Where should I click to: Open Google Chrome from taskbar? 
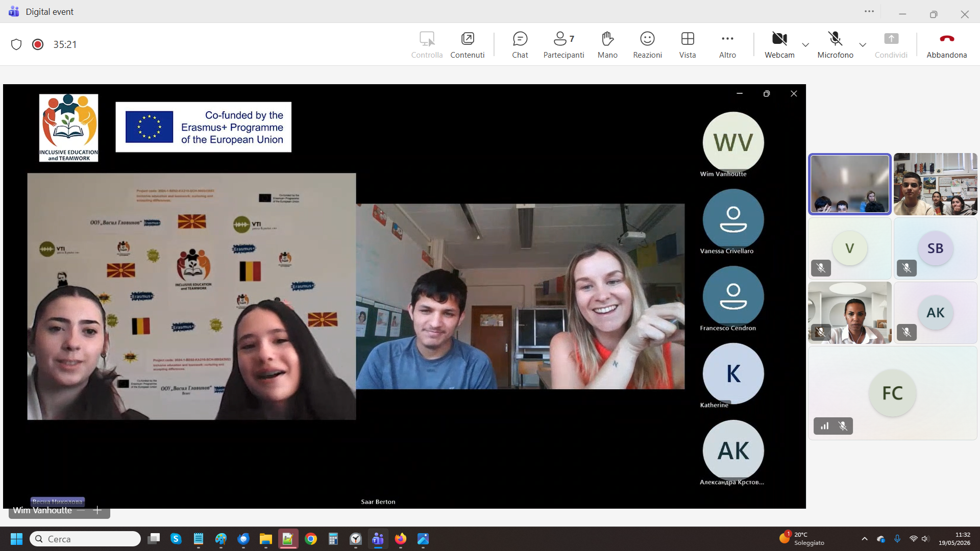pyautogui.click(x=310, y=539)
